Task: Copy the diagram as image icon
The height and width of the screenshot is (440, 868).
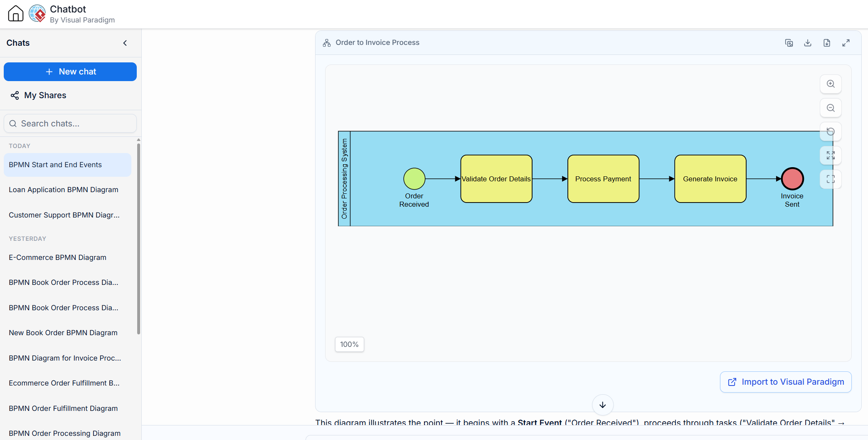Action: click(789, 43)
